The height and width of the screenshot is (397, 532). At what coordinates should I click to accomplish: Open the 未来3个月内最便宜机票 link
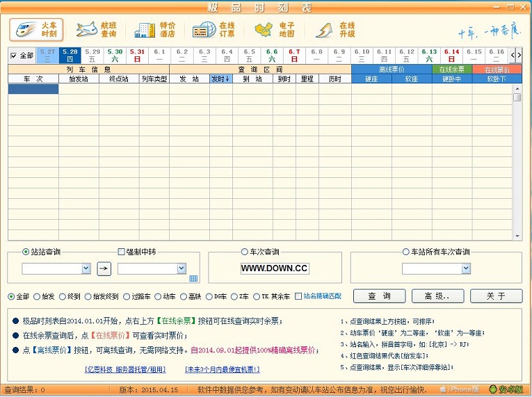click(222, 369)
